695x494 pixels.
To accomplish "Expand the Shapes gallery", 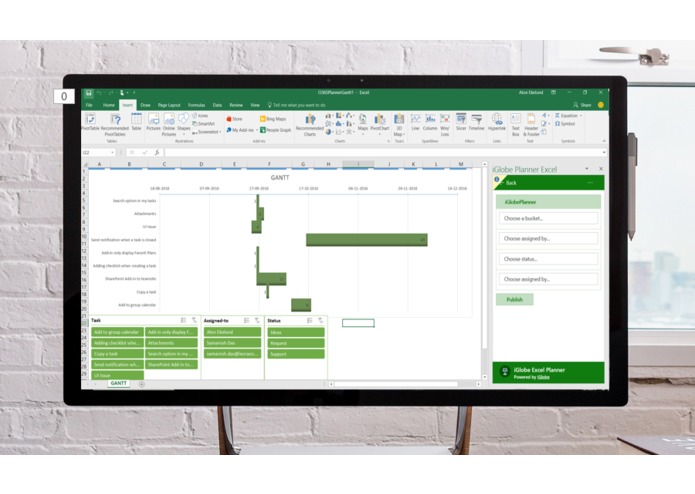I will click(184, 123).
